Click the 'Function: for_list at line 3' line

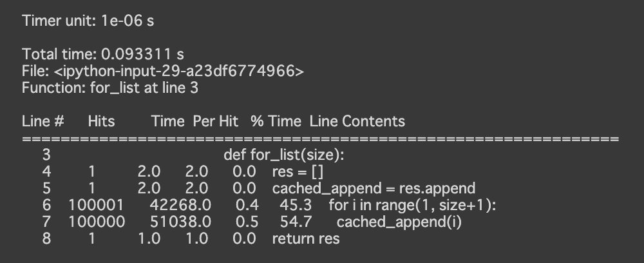[x=110, y=88]
